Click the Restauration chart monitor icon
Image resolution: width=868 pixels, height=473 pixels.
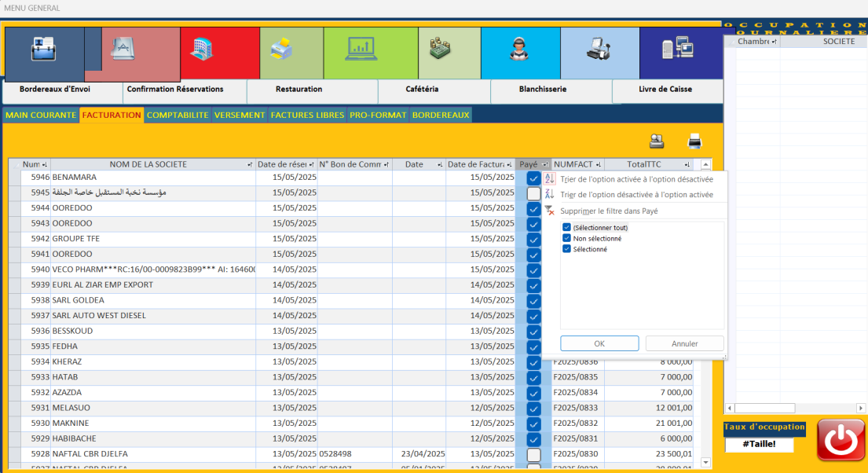361,49
